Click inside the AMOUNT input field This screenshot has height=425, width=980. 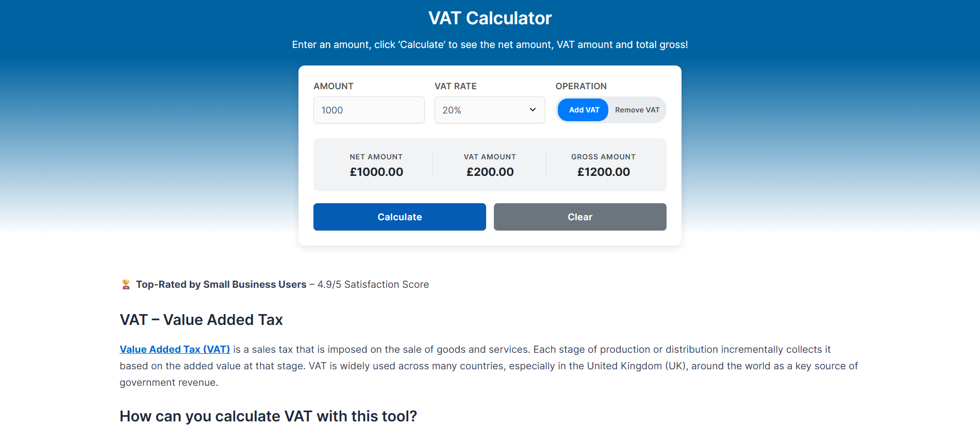click(x=369, y=110)
